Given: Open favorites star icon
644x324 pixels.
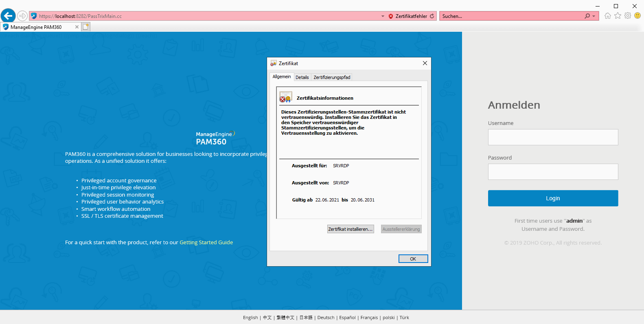Looking at the screenshot, I should click(618, 16).
